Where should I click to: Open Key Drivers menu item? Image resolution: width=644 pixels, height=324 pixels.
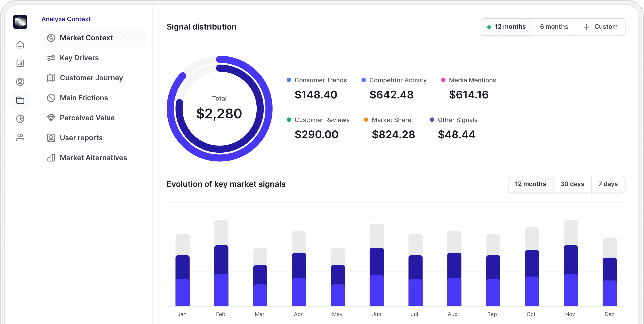79,58
